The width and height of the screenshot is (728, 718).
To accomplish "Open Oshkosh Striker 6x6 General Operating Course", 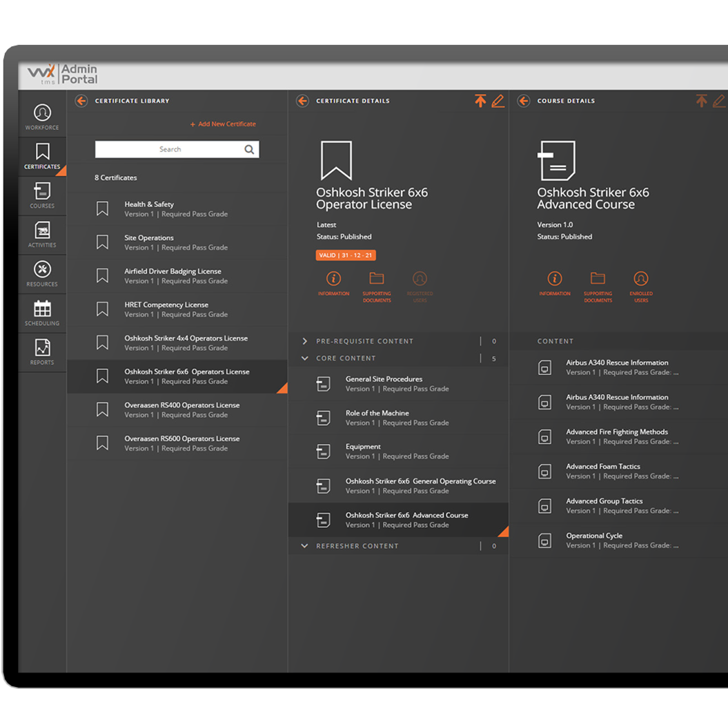I will [x=398, y=486].
